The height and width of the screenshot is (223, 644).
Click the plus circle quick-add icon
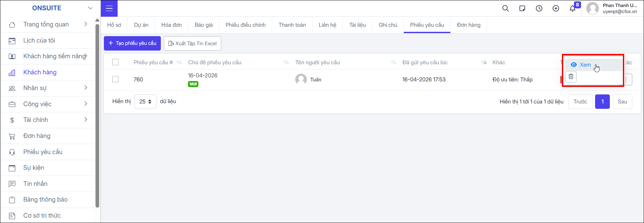pos(556,8)
